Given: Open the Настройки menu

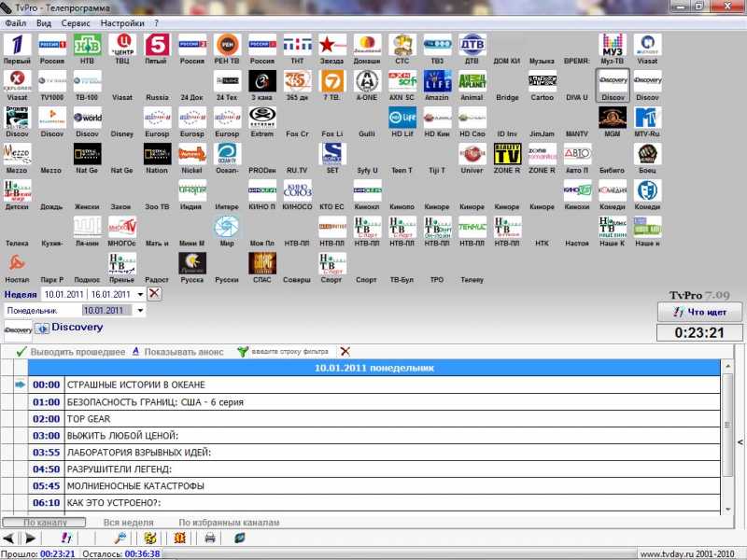Looking at the screenshot, I should 122,22.
